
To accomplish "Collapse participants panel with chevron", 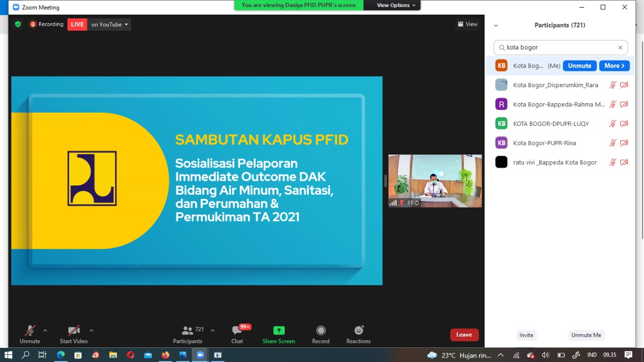I will point(496,25).
